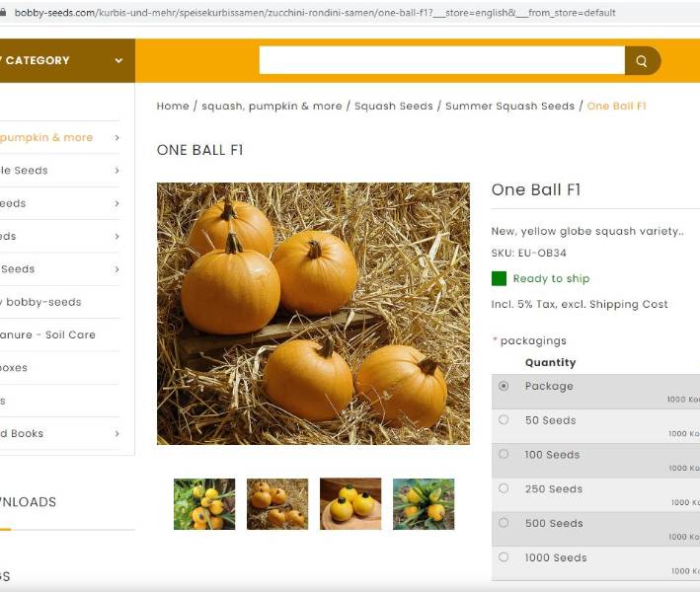Screen dimensions: 700x592
Task: Pick the 1000 Seeds packaging option
Action: coord(504,557)
